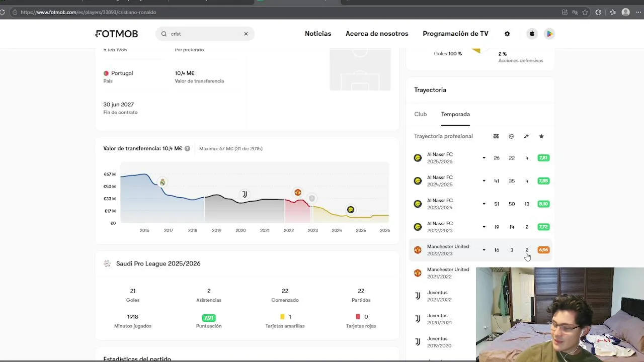644x362 pixels.
Task: Click the 7,81 rating badge
Action: pos(543,158)
